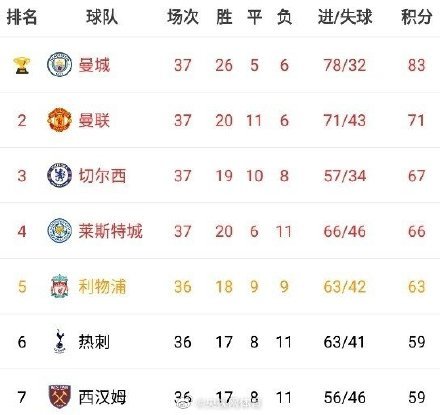Select the 进/失球 column header

coord(345,17)
